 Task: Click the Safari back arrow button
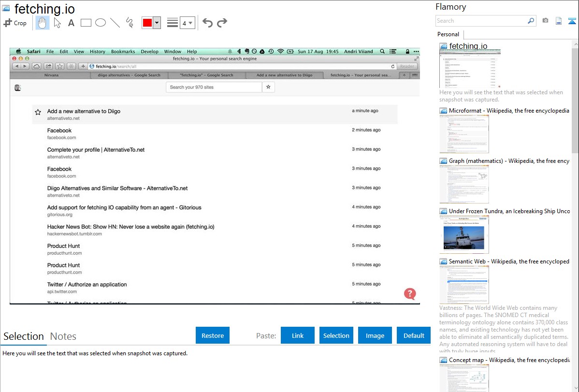(16, 67)
